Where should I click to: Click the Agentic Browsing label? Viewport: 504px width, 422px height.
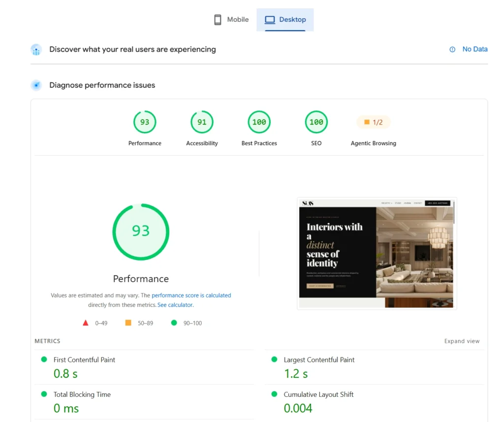374,143
